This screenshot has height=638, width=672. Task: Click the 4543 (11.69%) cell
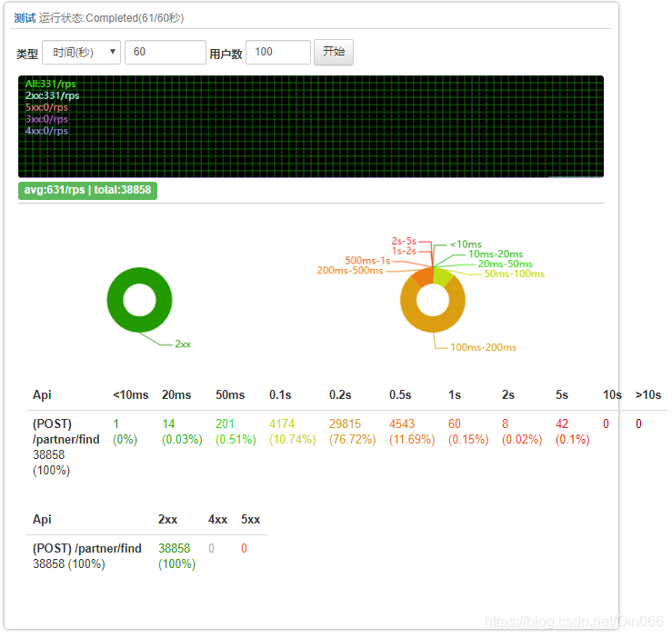412,432
